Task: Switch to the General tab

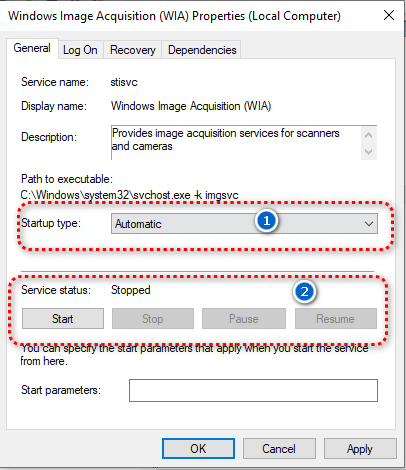Action: click(32, 48)
